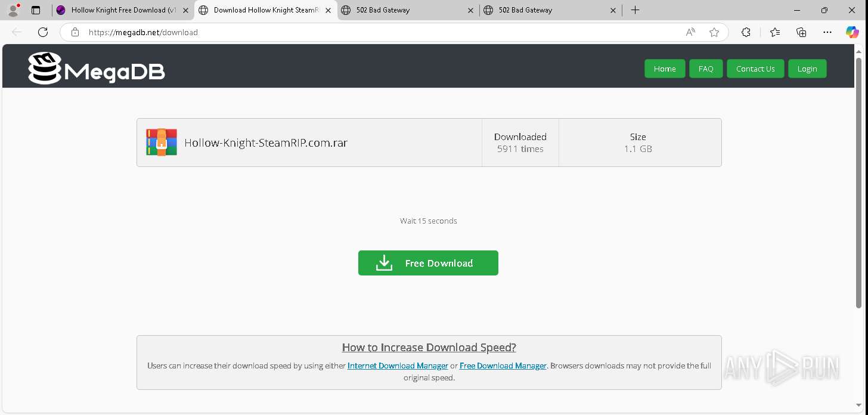Open Favorites list icon
The image size is (868, 415).
pyautogui.click(x=774, y=32)
